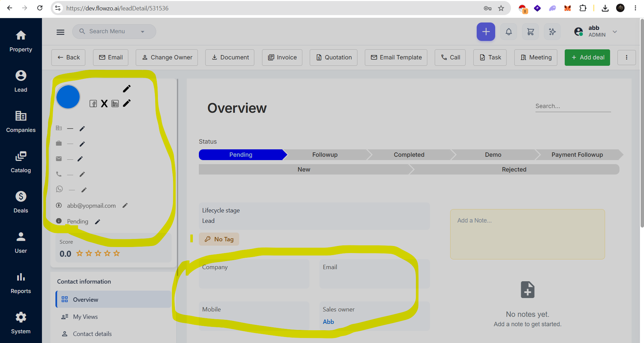
Task: Edit the company field pencil icon
Action: coord(82,129)
